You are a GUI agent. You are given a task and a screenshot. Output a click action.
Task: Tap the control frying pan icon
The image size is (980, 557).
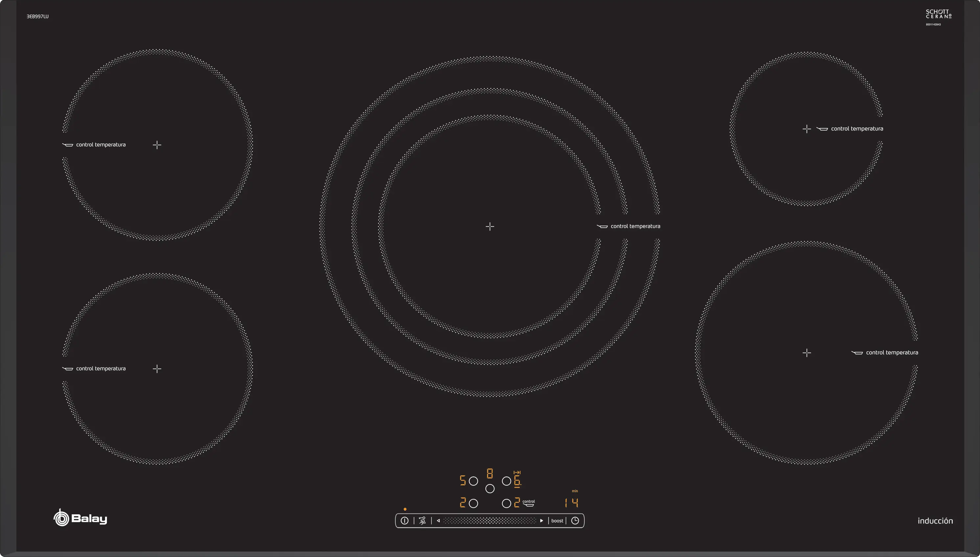[529, 503]
